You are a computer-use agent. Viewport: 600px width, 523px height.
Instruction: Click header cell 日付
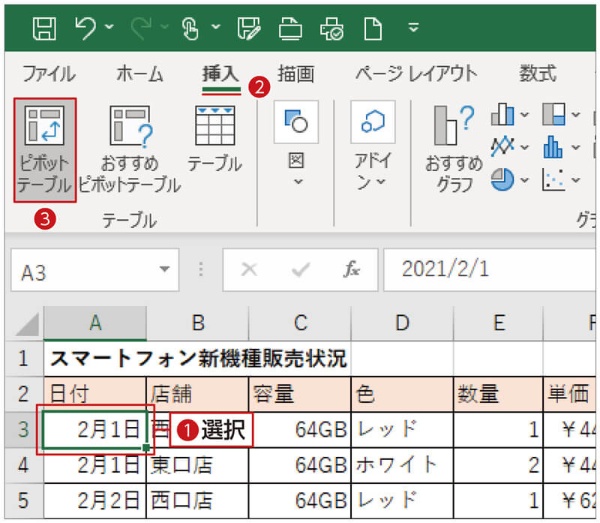pyautogui.click(x=95, y=394)
